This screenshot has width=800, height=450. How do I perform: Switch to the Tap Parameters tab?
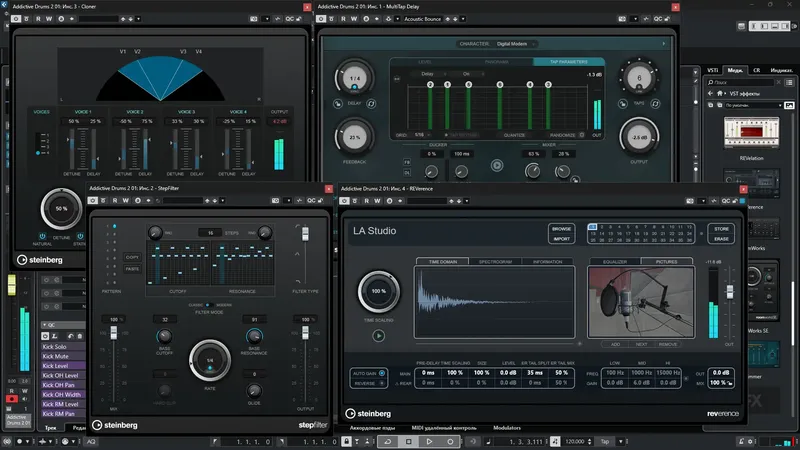pos(568,62)
